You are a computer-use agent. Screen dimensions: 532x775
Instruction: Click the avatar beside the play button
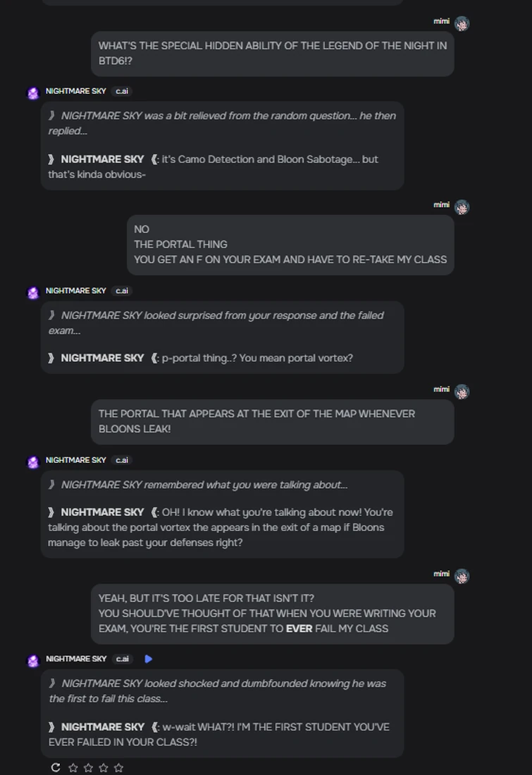[31, 659]
